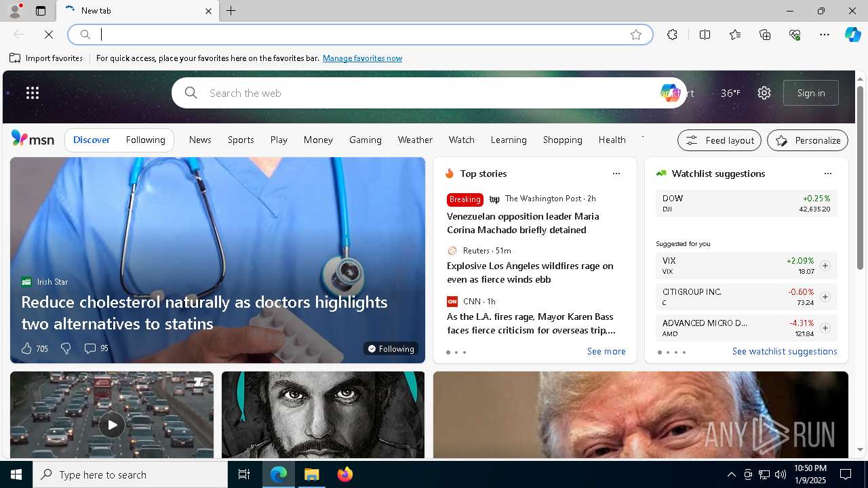Go to the msn logo home
Image resolution: width=868 pixels, height=488 pixels.
(33, 139)
